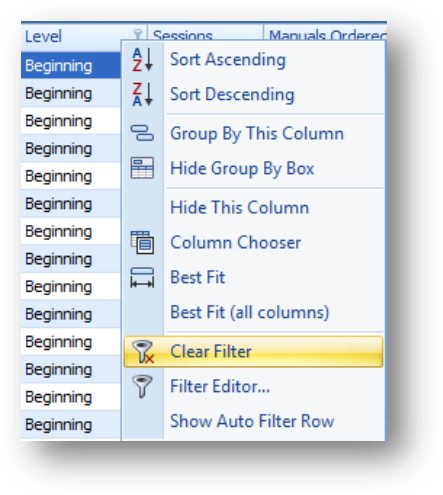Click the Sessions column header
The width and height of the screenshot is (443, 495).
coord(205,32)
